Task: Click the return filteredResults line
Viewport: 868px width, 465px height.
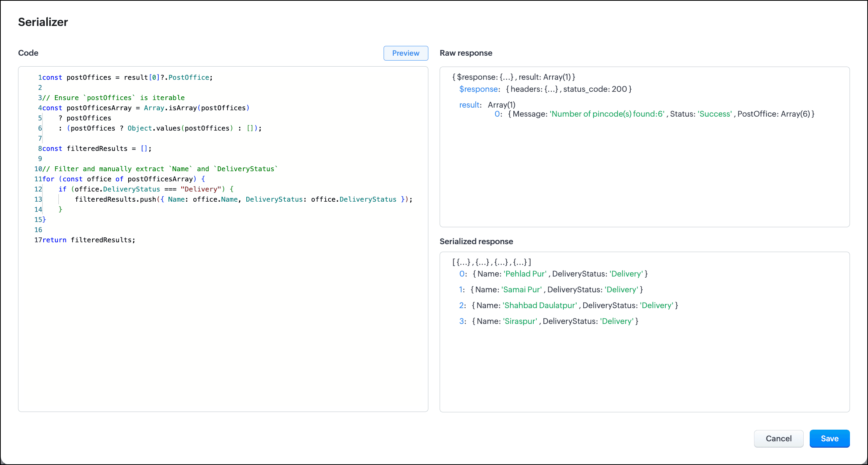Action: click(x=89, y=240)
